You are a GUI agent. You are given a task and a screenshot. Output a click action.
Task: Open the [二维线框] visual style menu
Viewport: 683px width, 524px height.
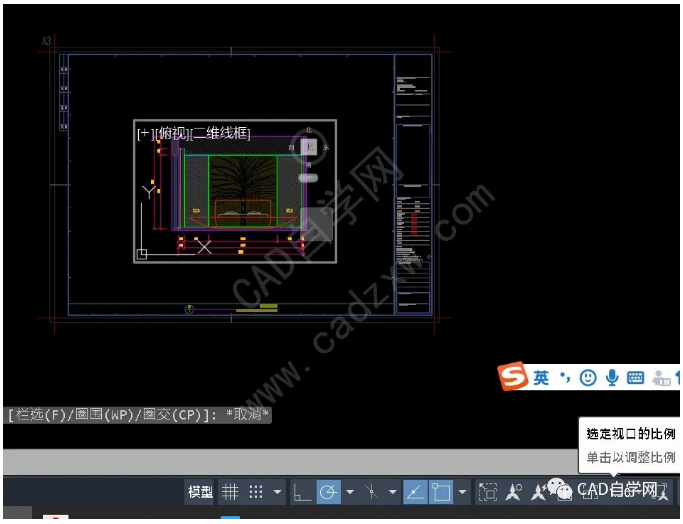tap(221, 133)
